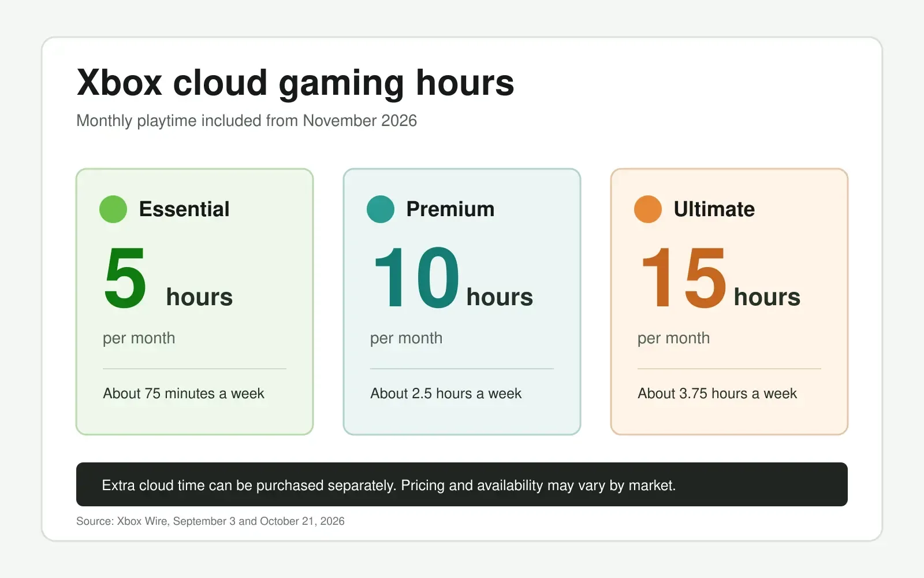Click "per month" in the Premium card
924x578 pixels.
pyautogui.click(x=406, y=338)
